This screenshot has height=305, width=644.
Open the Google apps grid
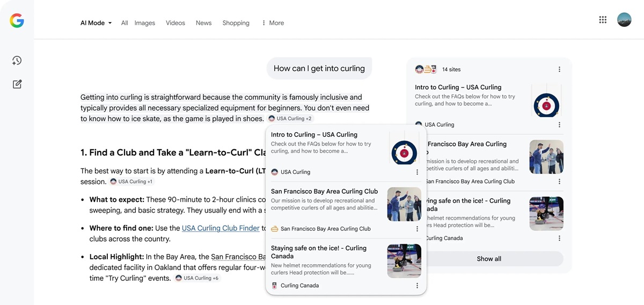(x=603, y=20)
